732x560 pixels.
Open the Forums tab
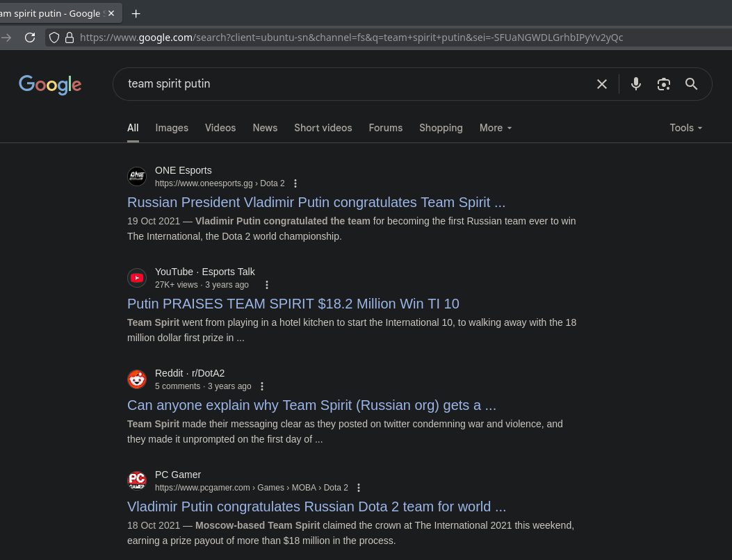pos(386,128)
